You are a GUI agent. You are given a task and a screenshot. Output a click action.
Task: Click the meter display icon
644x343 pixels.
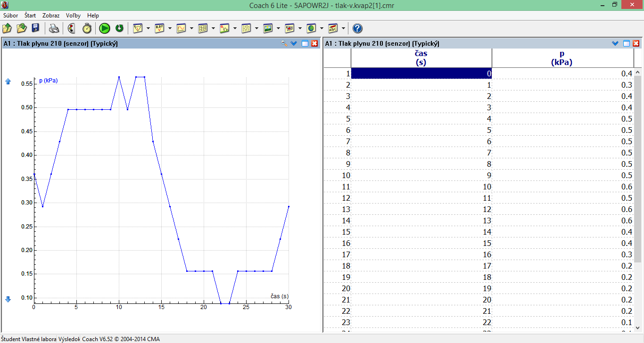[138, 28]
